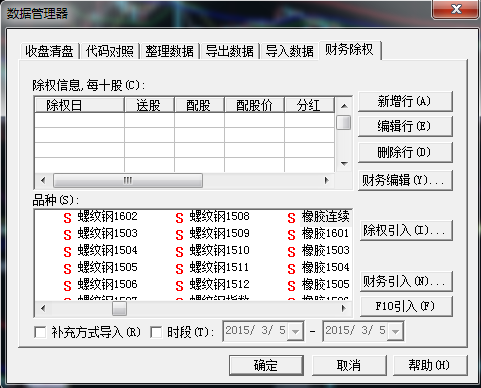Select 螺纹钢1512 in the list
The width and height of the screenshot is (481, 388).
219,284
